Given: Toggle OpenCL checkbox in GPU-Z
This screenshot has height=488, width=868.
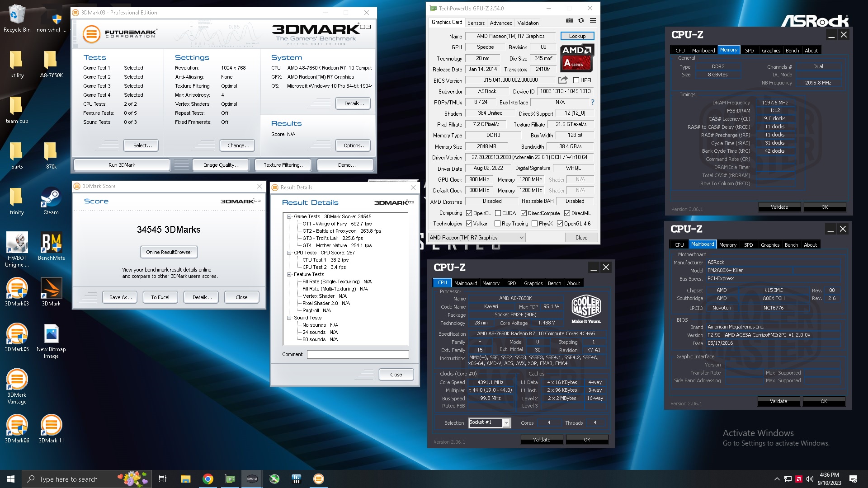Looking at the screenshot, I should pyautogui.click(x=469, y=213).
